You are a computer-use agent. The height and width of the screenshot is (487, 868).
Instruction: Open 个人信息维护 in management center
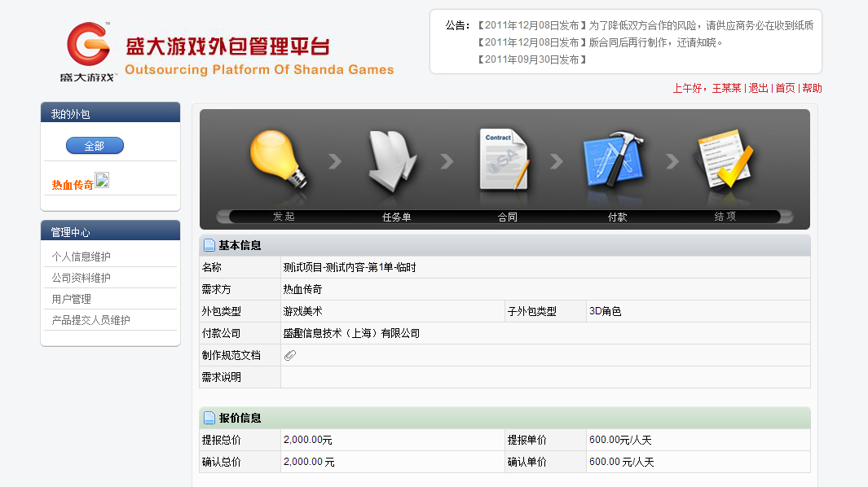click(82, 257)
